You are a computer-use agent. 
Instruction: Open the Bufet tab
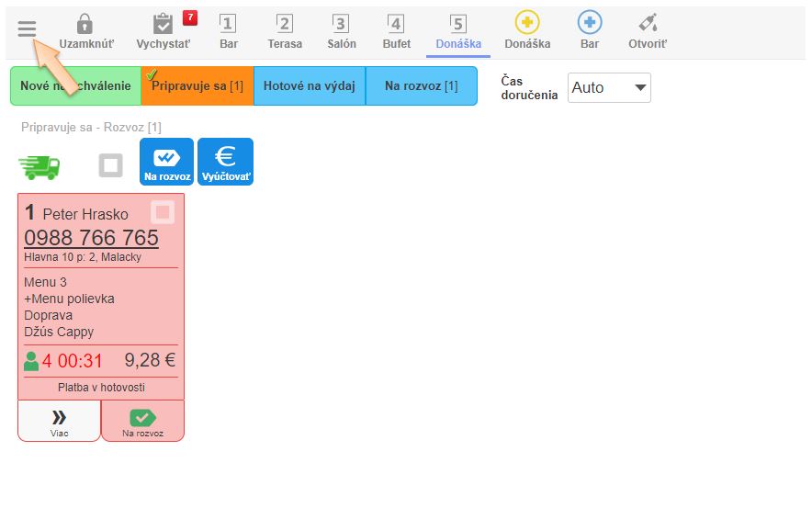(397, 30)
